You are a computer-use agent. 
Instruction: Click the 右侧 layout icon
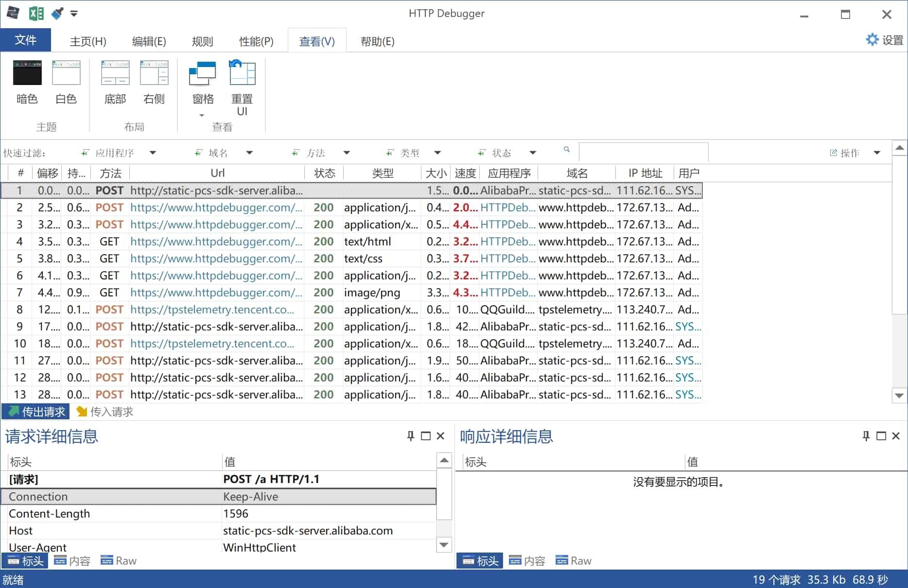click(x=154, y=73)
